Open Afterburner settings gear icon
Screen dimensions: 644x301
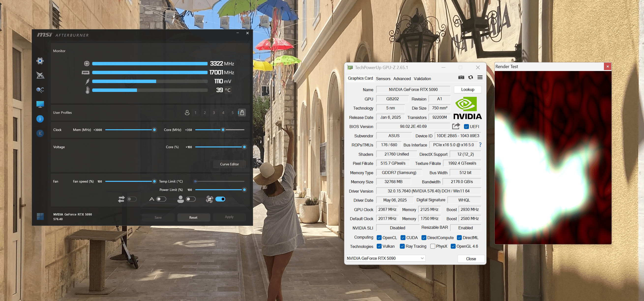coord(40,61)
